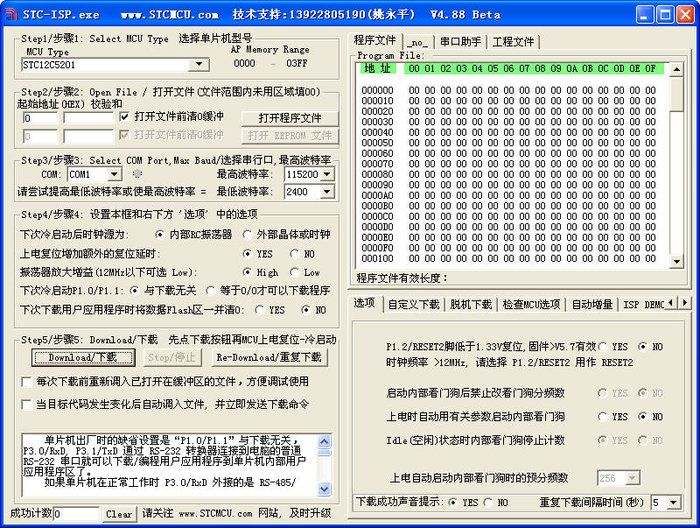The height and width of the screenshot is (528, 700).
Task: Select 等于0/0才可以下载程序 option
Action: 210,291
